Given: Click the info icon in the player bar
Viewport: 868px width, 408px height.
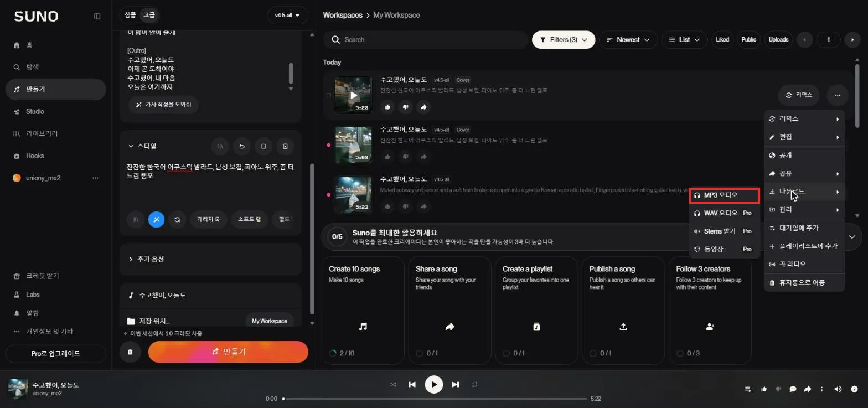Looking at the screenshot, I should 854,389.
